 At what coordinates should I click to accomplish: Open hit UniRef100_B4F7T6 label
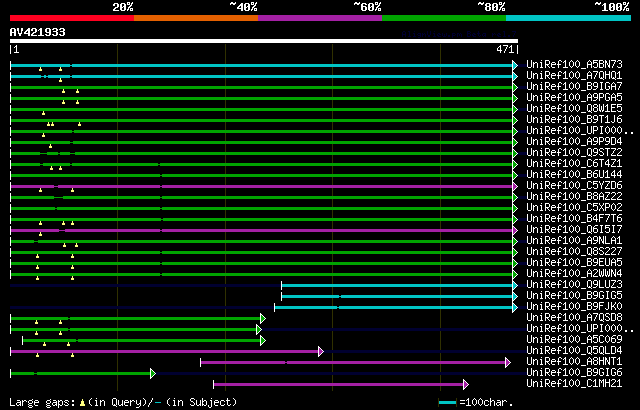coord(574,219)
